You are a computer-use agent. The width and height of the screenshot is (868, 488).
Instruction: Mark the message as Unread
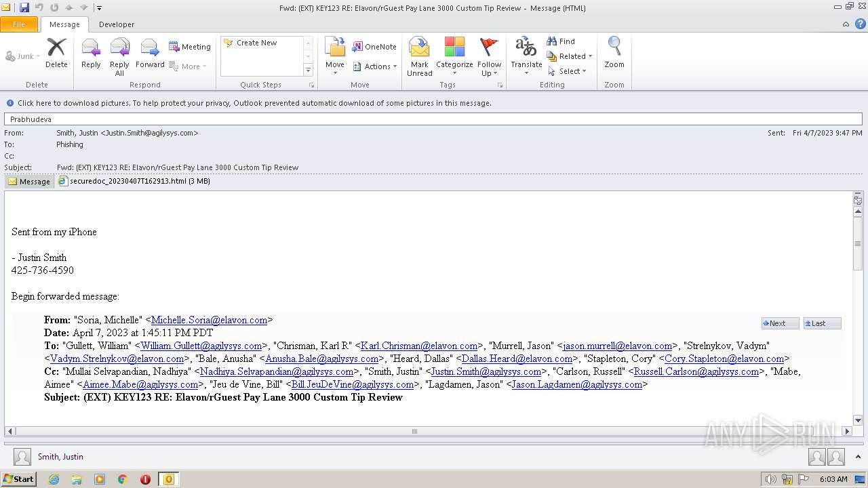pyautogui.click(x=420, y=56)
